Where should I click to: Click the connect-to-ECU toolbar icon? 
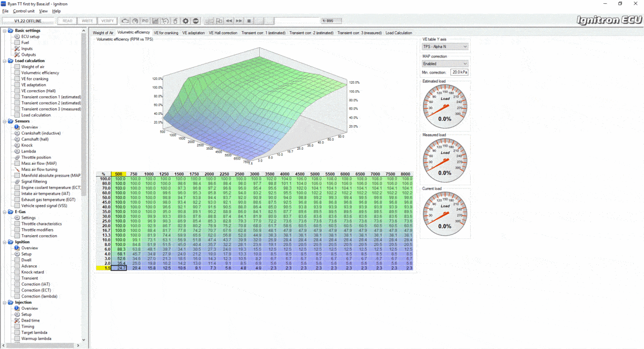coord(125,21)
